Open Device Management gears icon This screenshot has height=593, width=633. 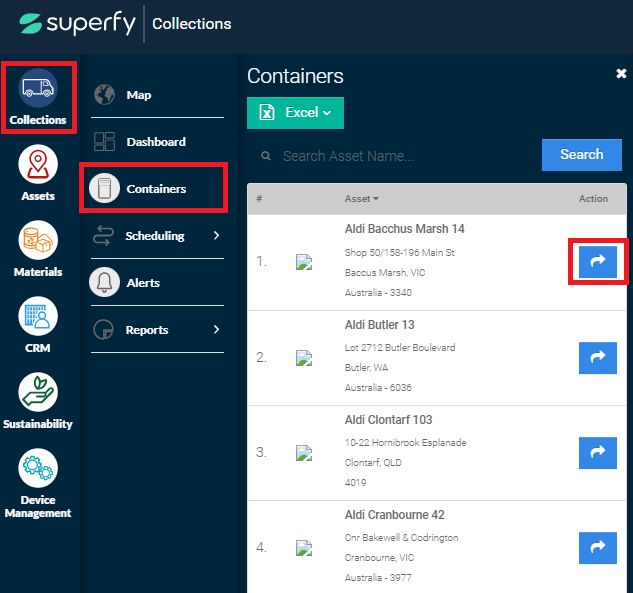38,468
